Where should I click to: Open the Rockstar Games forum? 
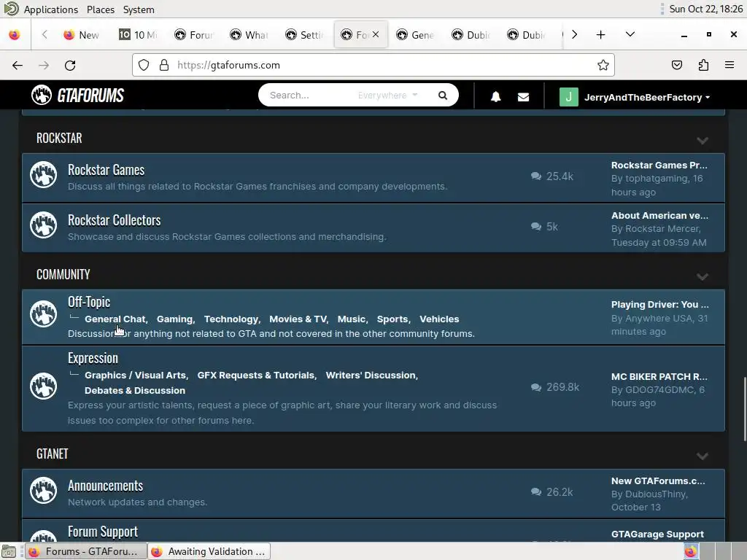[106, 170]
